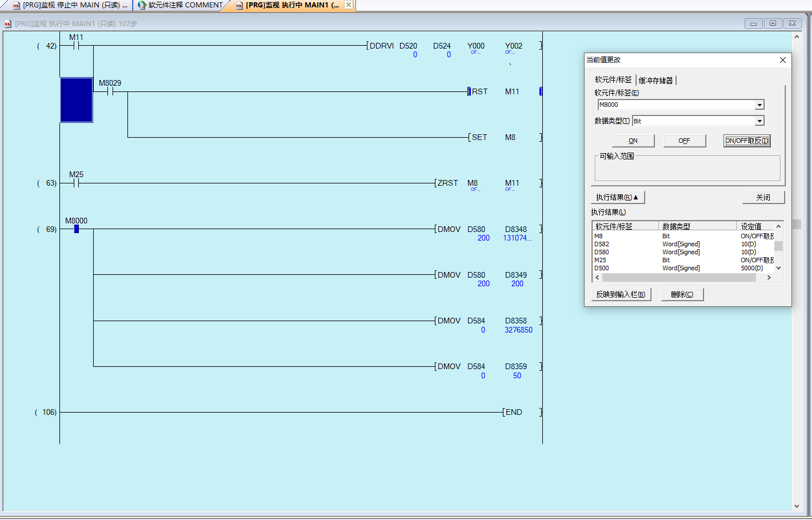Image resolution: width=812 pixels, height=520 pixels.
Task: Minimize the inner MAIN1 monitor window
Action: (x=753, y=23)
